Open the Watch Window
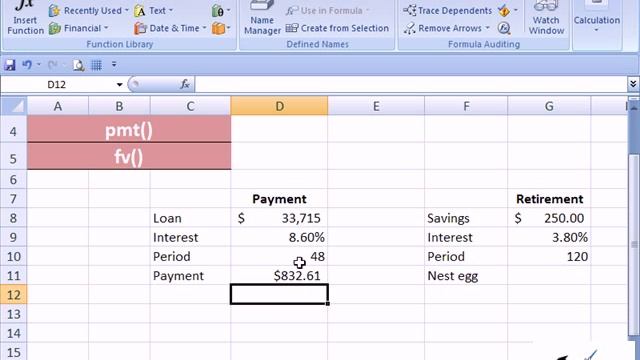The width and height of the screenshot is (640, 360). coord(546,18)
